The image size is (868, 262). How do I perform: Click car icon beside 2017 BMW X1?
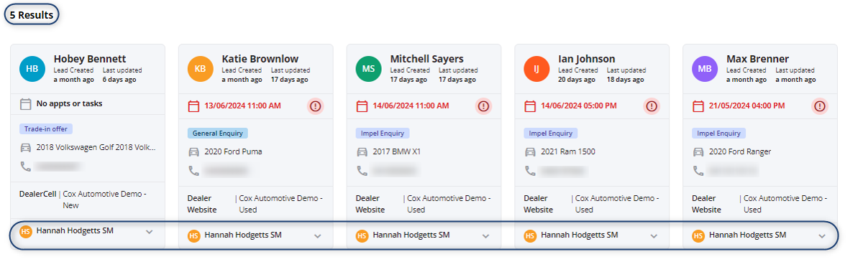point(362,152)
